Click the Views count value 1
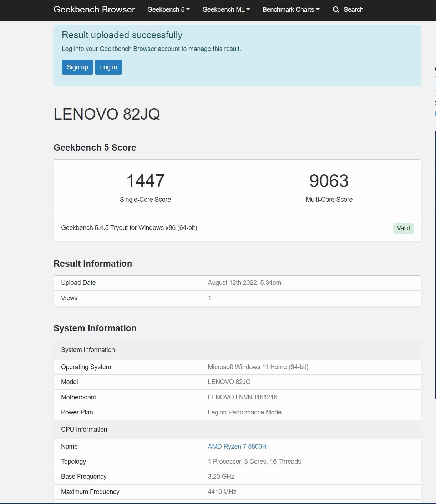The image size is (436, 504). pyautogui.click(x=209, y=298)
